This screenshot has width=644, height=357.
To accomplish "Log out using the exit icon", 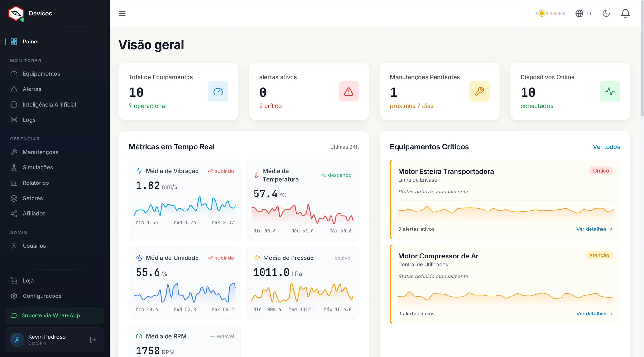I will click(93, 340).
